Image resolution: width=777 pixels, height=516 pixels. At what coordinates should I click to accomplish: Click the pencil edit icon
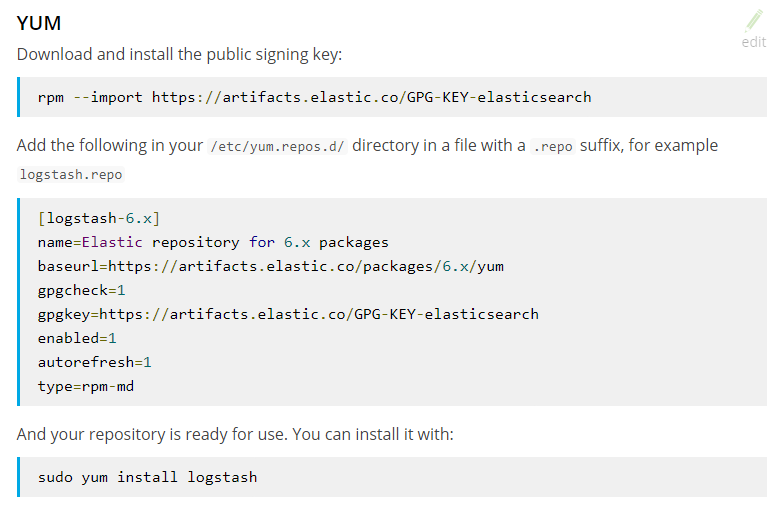754,21
